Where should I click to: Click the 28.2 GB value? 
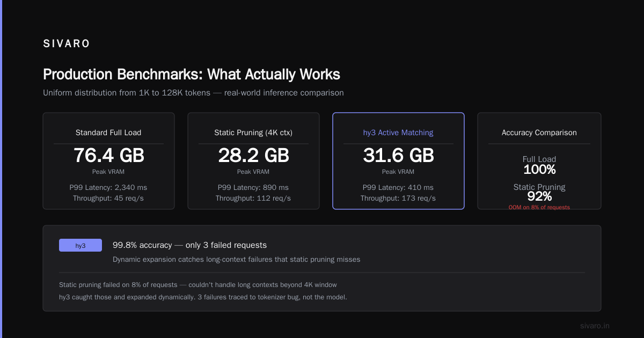pyautogui.click(x=253, y=156)
